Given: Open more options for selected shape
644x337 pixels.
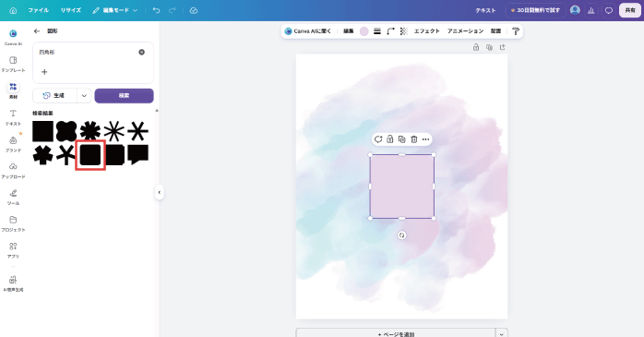Looking at the screenshot, I should 426,139.
